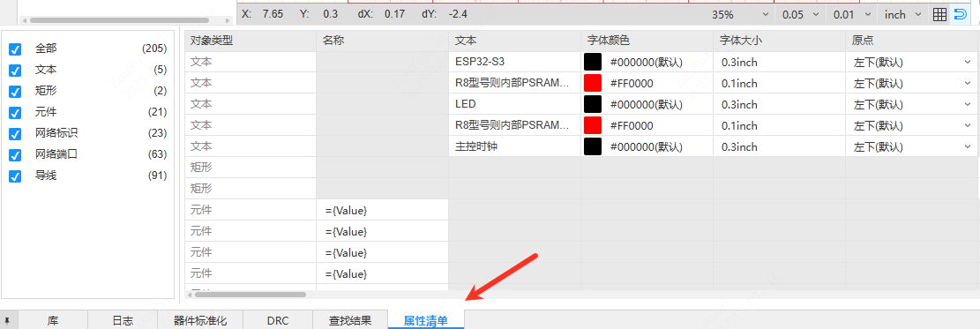
Task: Disable the 网络标识 checkbox
Action: tap(16, 134)
